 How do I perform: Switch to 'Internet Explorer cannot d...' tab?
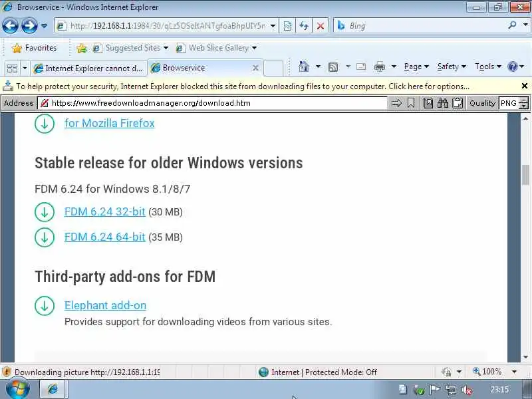89,68
